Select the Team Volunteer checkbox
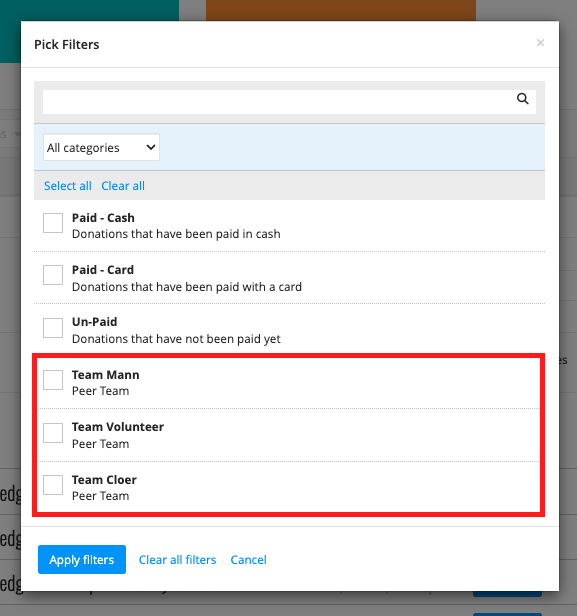Image resolution: width=577 pixels, height=616 pixels. pyautogui.click(x=53, y=433)
